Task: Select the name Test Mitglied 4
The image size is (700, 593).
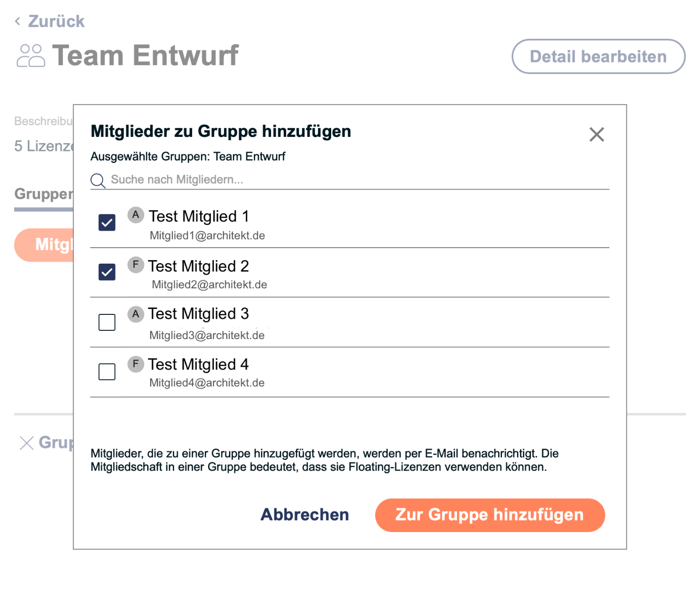Action: [x=198, y=364]
